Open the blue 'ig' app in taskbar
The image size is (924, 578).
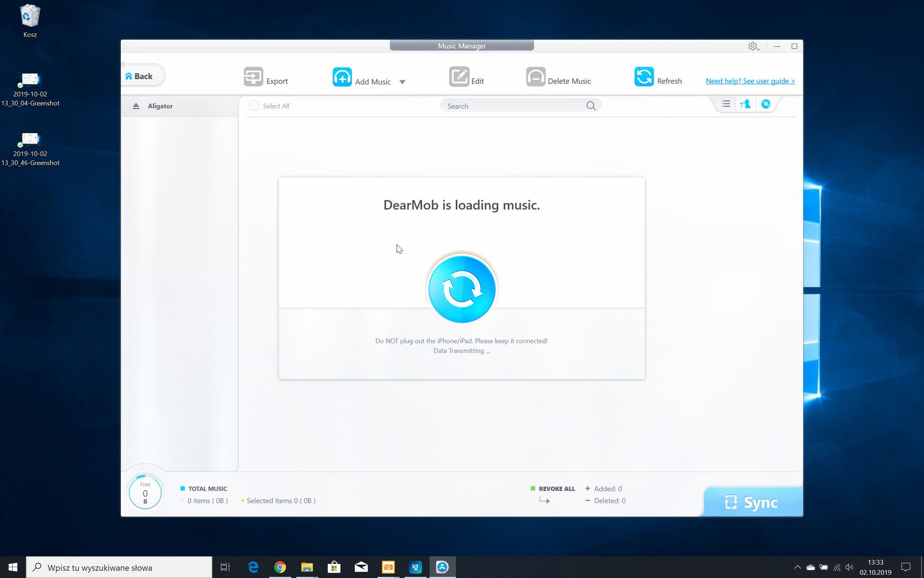(x=415, y=567)
